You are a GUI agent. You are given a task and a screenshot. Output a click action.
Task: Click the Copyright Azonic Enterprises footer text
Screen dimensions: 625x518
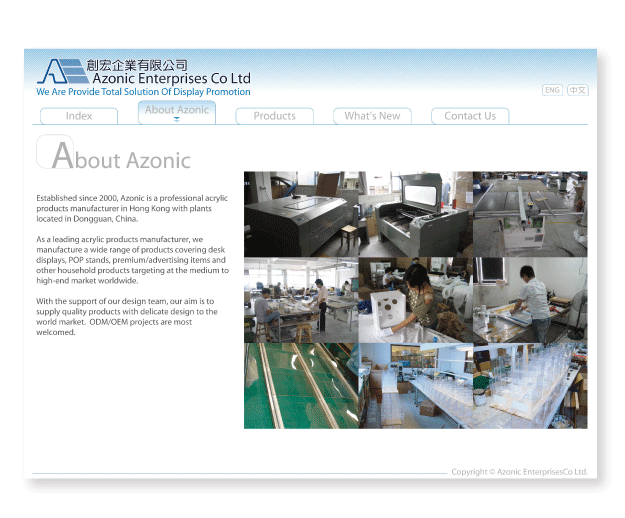tap(519, 472)
